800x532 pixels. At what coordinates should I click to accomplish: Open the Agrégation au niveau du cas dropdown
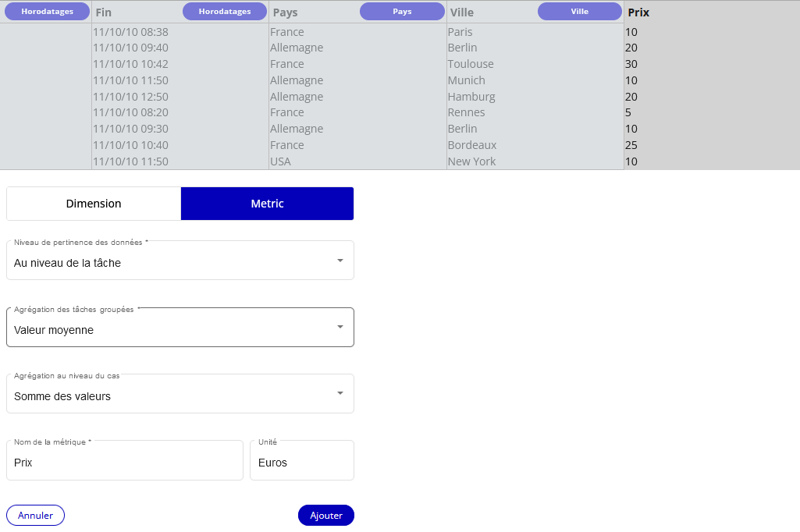coord(180,394)
